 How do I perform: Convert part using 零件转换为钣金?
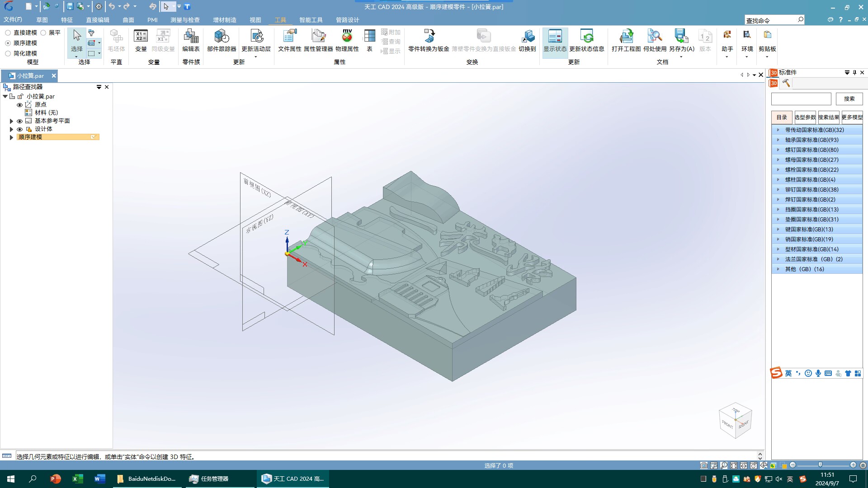tap(429, 41)
